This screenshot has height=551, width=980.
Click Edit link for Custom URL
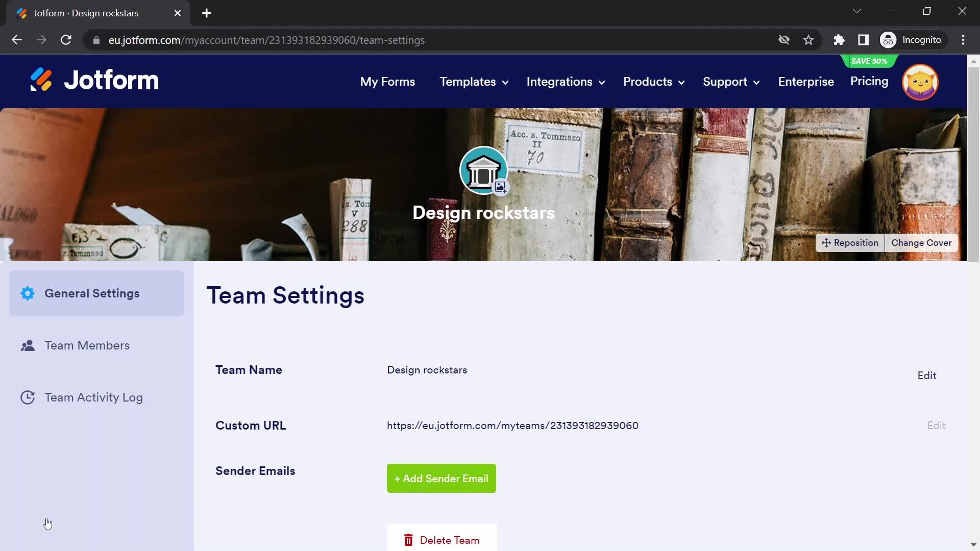(x=936, y=425)
